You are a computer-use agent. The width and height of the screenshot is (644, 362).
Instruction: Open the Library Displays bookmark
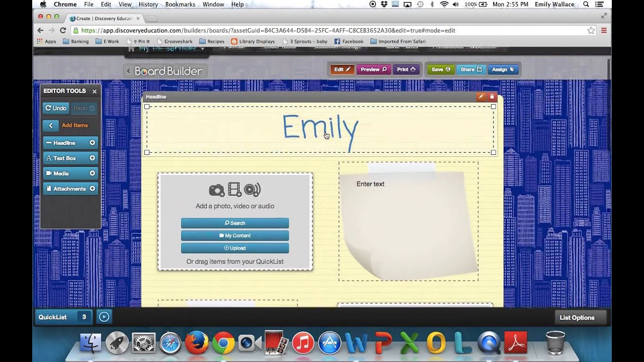pyautogui.click(x=253, y=41)
